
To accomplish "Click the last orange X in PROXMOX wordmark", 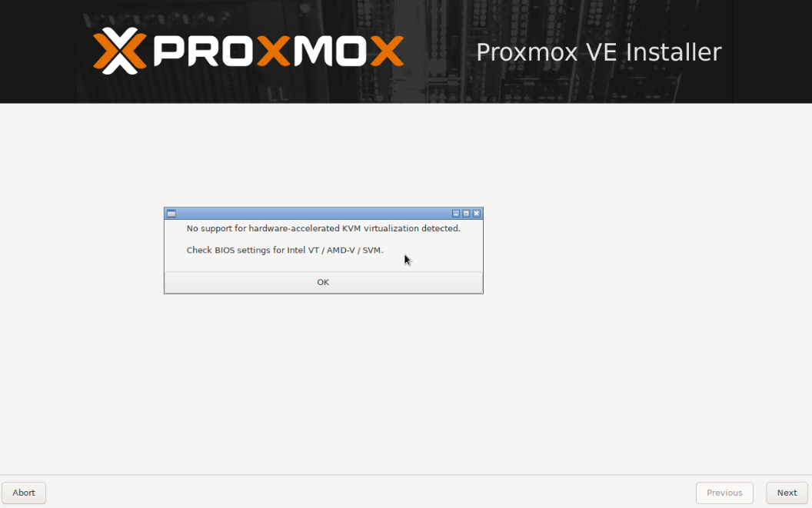I will click(387, 51).
